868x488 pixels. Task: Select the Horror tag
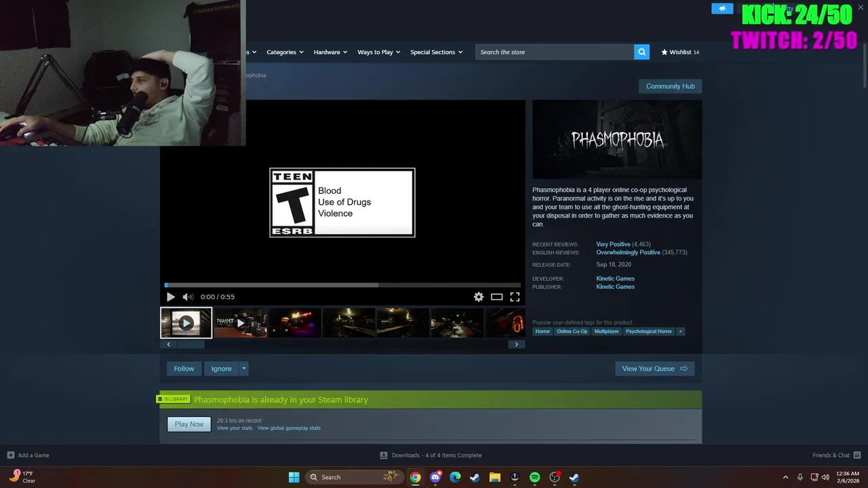pos(542,331)
